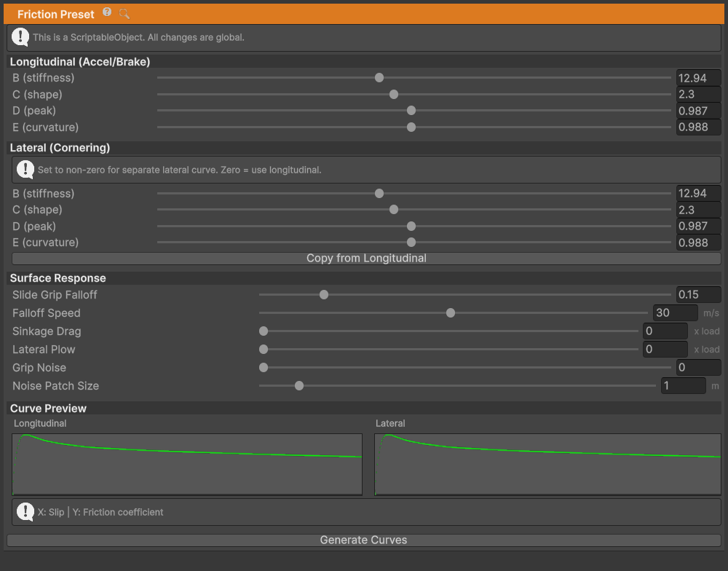
Task: Click the curve axis info exclamation icon
Action: (x=25, y=512)
